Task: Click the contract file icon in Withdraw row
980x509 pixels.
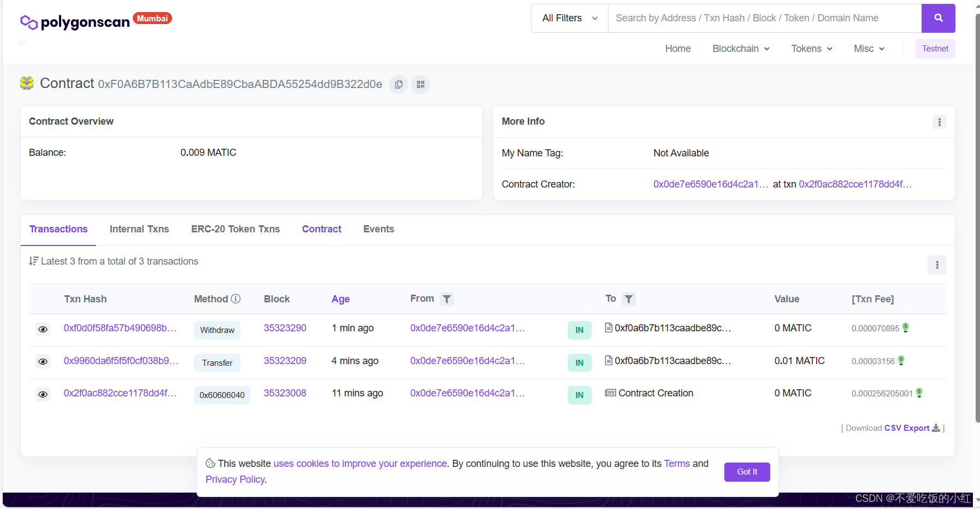Action: coord(609,327)
